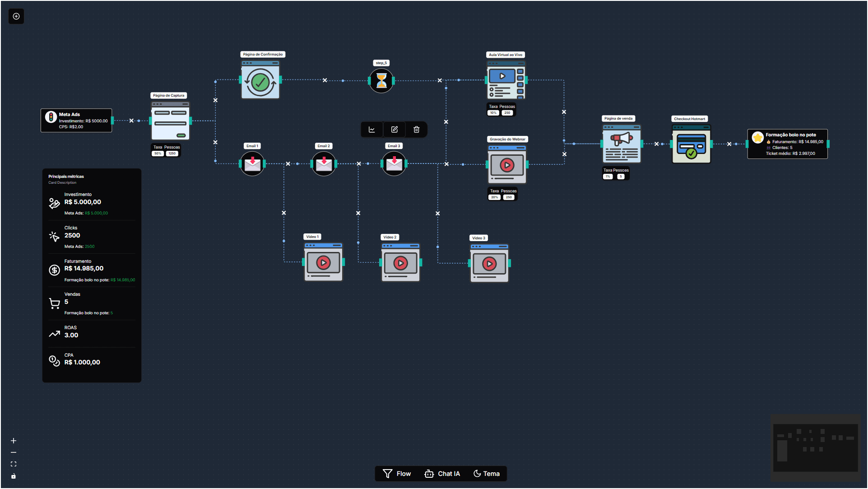Select the Checkout Hotmart credit card node

pos(691,144)
